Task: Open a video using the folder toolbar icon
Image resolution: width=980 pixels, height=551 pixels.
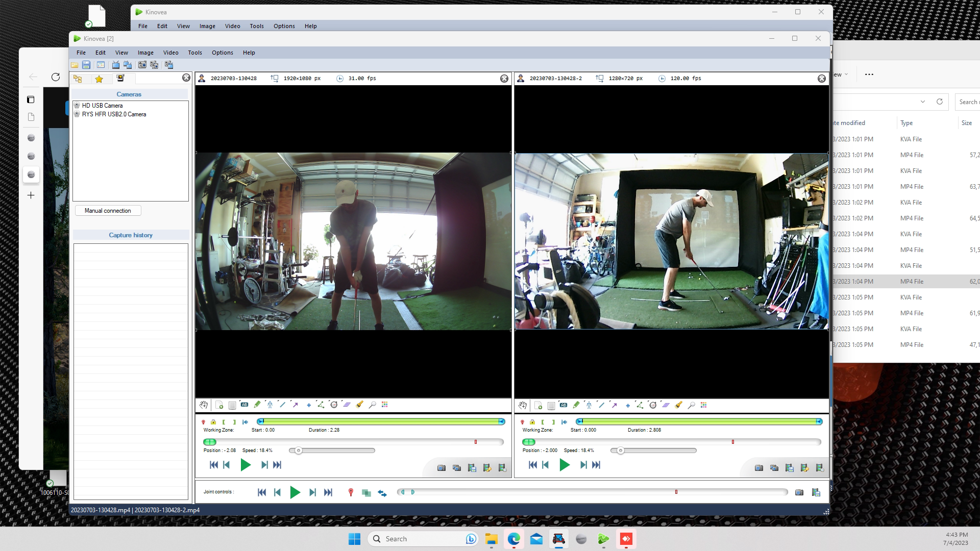Action: (x=75, y=65)
